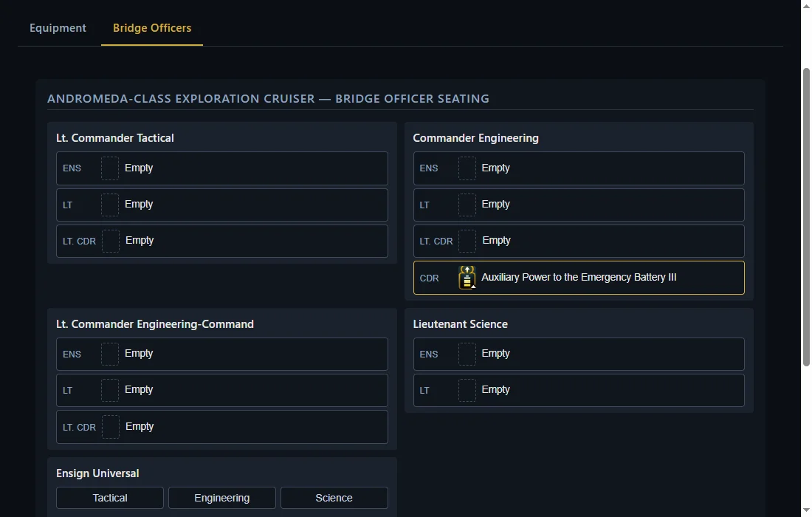Open the Auxiliary Power to the Emergency Battery III icon
The image size is (812, 517).
467,278
